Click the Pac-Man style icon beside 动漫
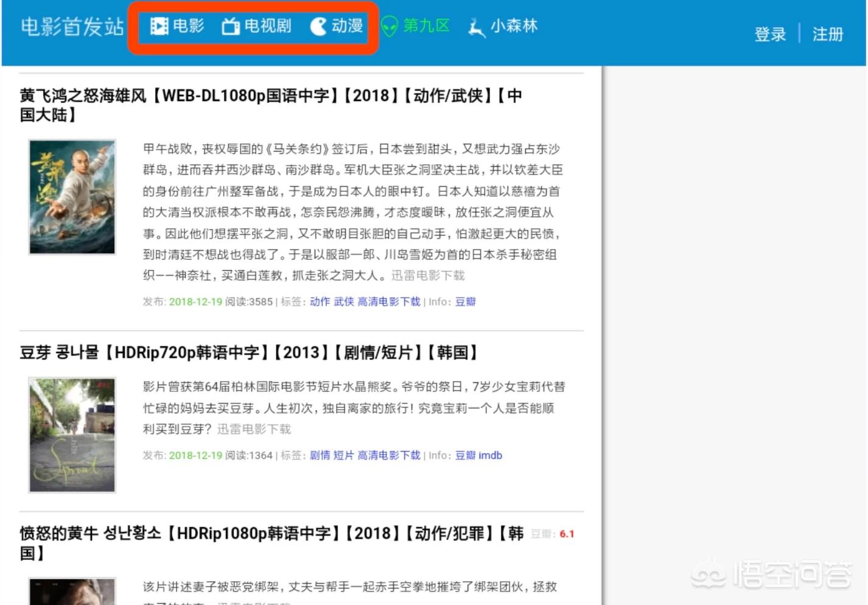 point(318,26)
